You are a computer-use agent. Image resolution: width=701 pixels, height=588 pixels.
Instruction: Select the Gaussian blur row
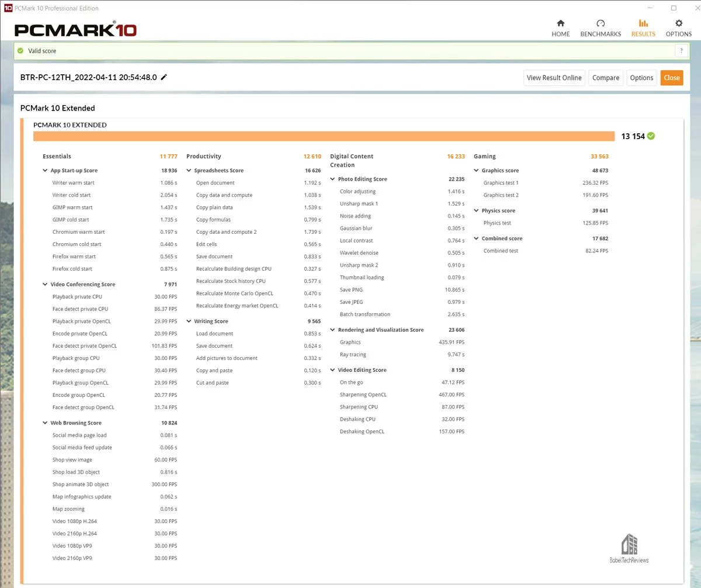click(x=402, y=229)
